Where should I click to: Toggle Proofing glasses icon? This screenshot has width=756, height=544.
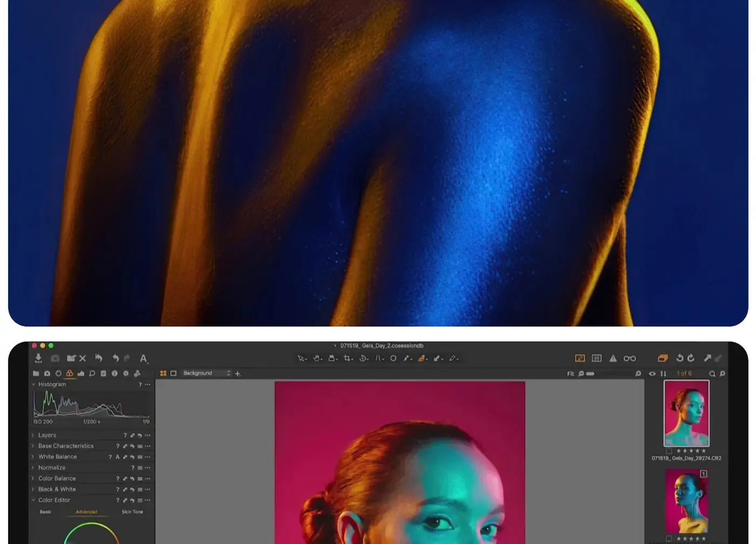(630, 358)
